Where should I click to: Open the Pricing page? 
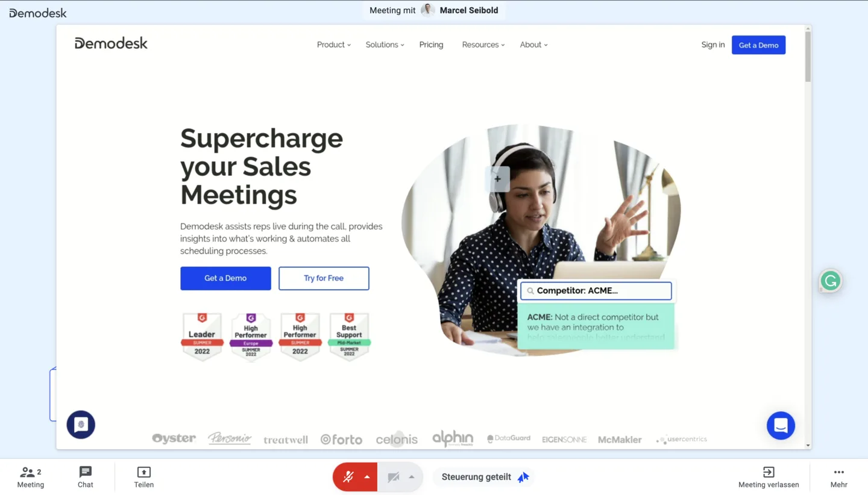pyautogui.click(x=431, y=45)
